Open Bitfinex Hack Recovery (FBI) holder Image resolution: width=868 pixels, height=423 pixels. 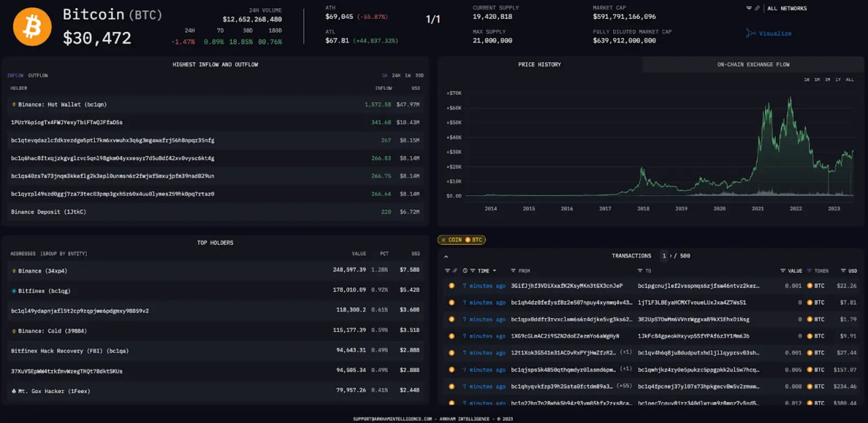click(70, 350)
